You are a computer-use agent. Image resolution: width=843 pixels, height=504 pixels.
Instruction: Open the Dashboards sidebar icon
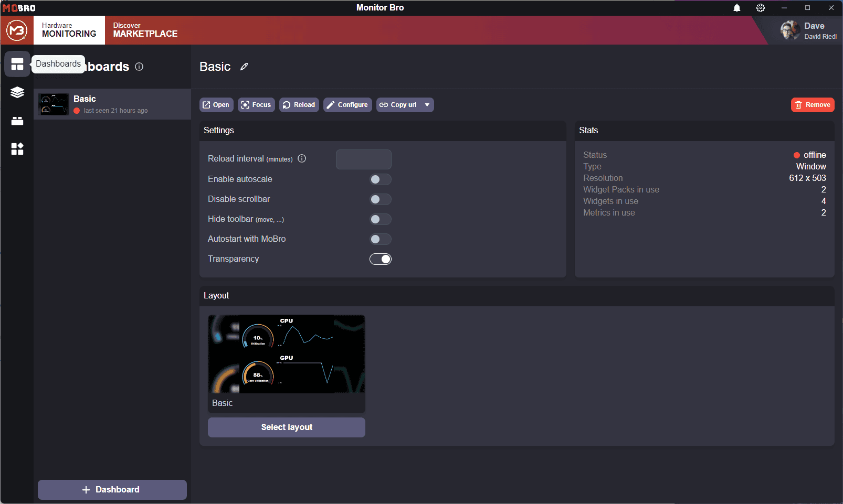pyautogui.click(x=17, y=64)
